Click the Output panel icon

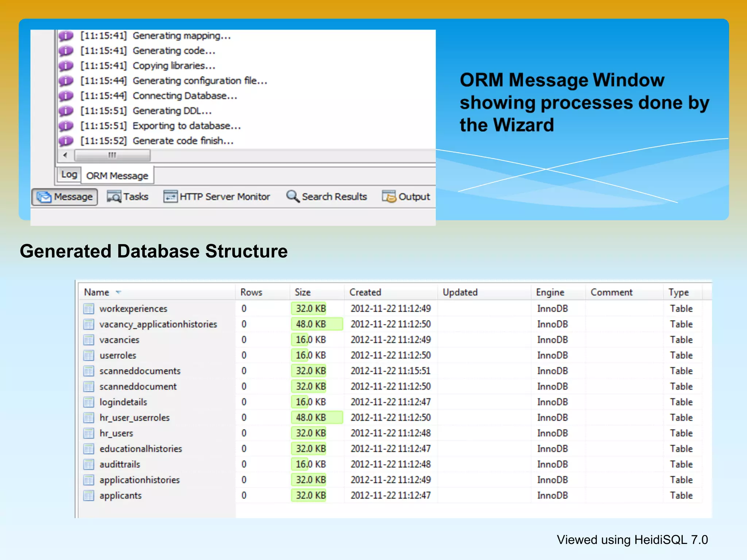click(x=389, y=196)
